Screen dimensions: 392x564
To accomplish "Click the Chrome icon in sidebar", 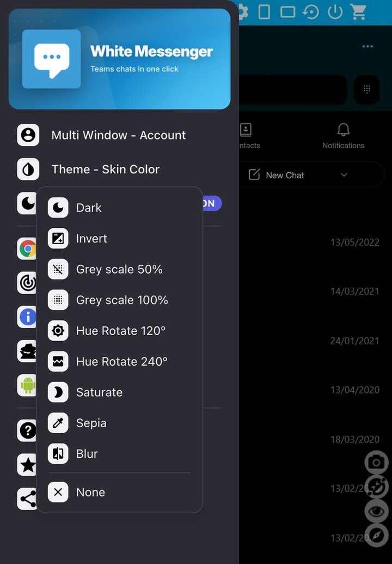I will [27, 248].
